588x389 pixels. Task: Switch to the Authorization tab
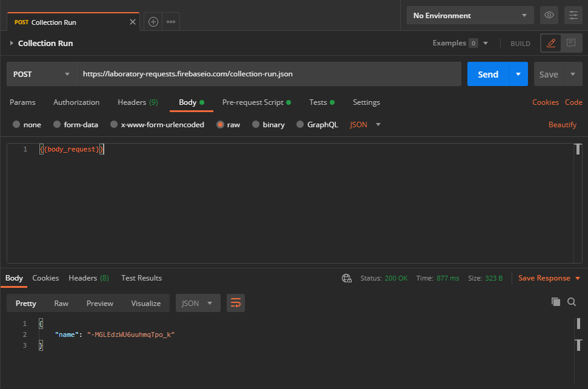point(76,102)
